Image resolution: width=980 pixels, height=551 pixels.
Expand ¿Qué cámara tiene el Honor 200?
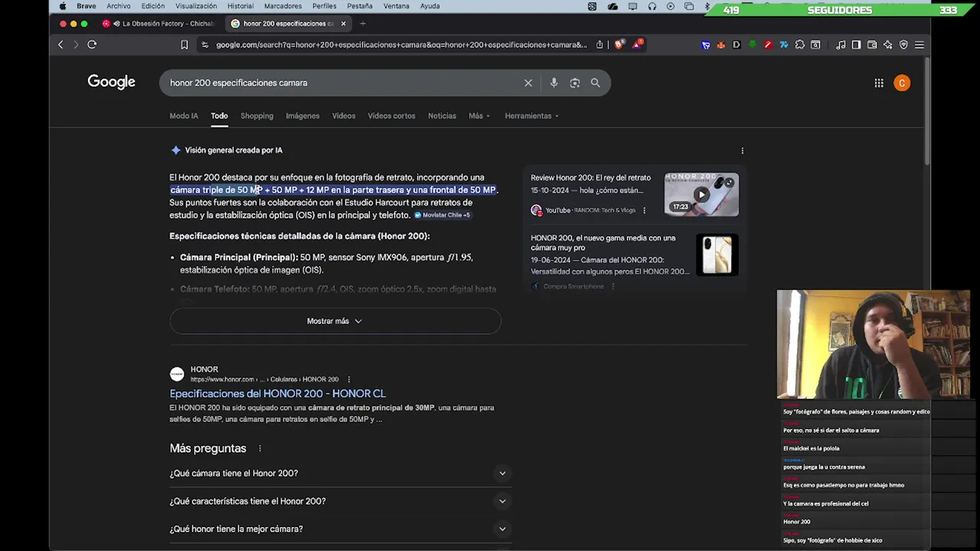(x=341, y=473)
